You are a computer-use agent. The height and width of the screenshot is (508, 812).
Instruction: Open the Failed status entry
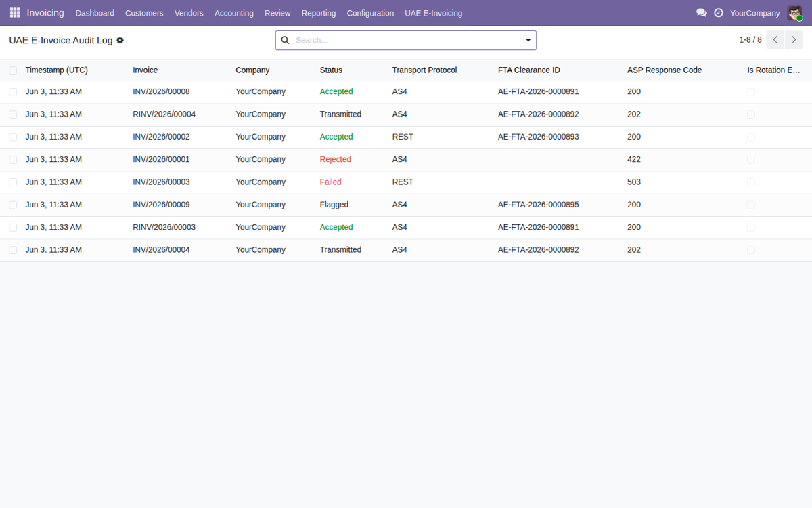coord(331,182)
